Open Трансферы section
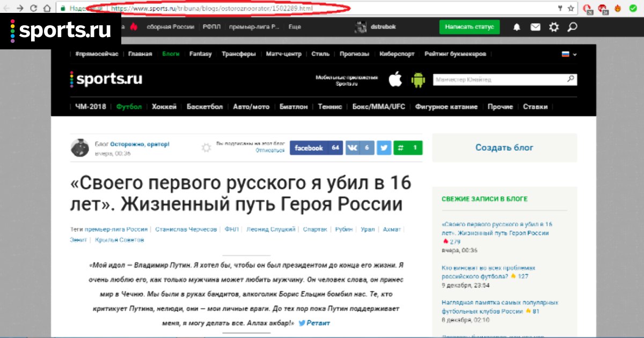644x338 pixels. [x=239, y=54]
